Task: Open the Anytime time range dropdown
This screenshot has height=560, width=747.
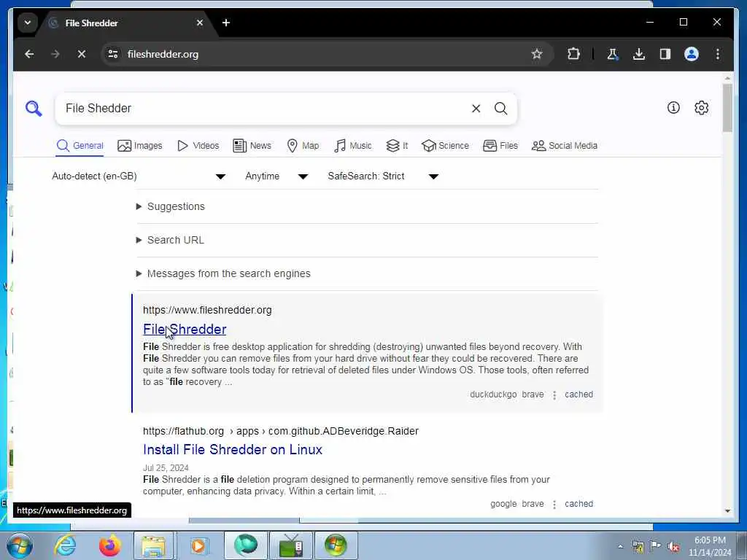Action: [276, 176]
